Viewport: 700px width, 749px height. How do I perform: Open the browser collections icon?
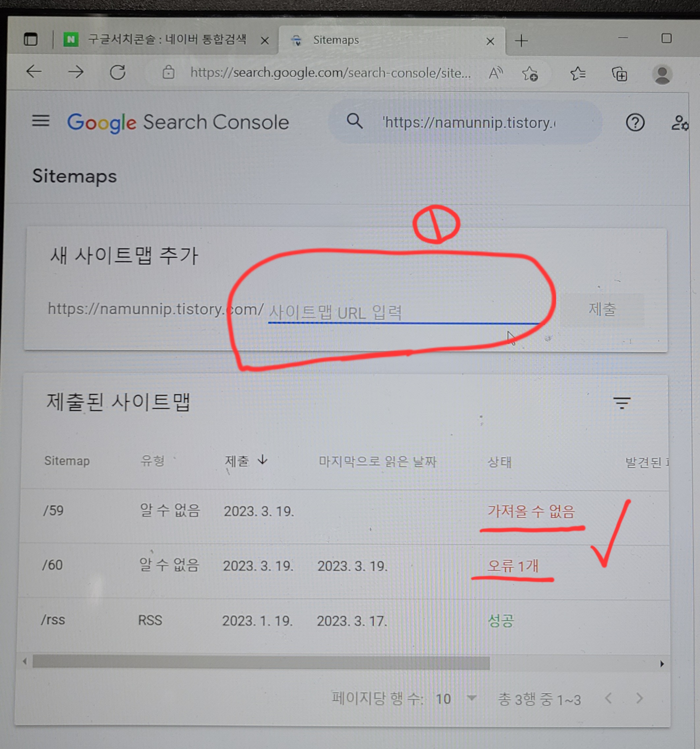coord(619,74)
